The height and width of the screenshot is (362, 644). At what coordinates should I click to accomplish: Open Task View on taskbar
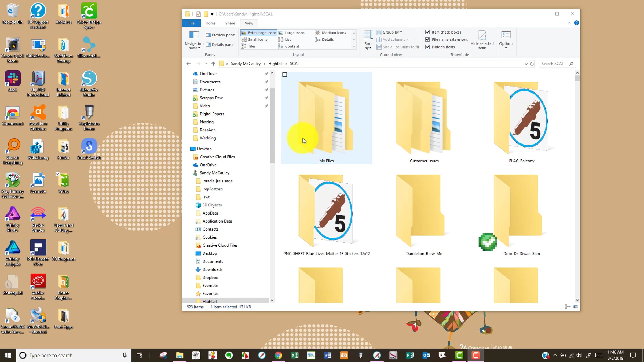click(139, 355)
